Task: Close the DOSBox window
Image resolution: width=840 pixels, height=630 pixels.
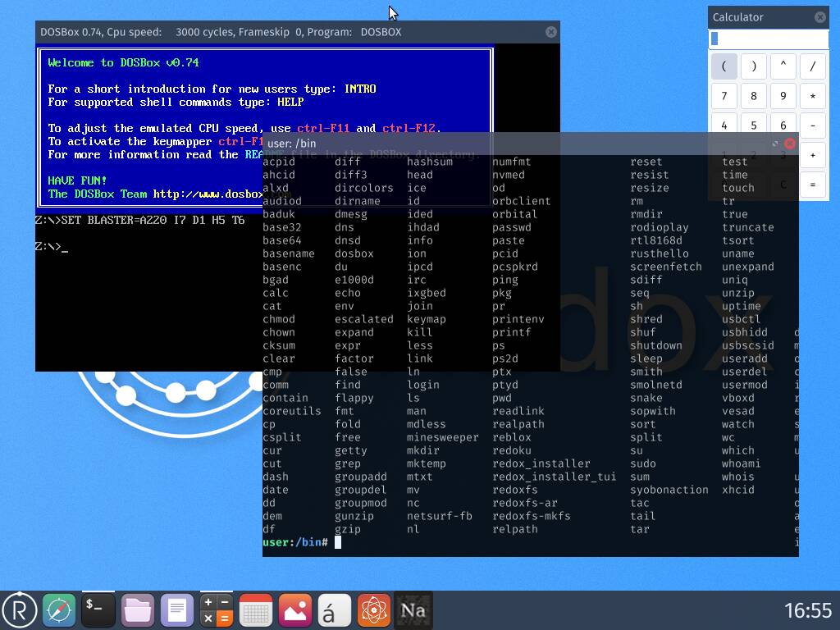Action: pos(551,32)
